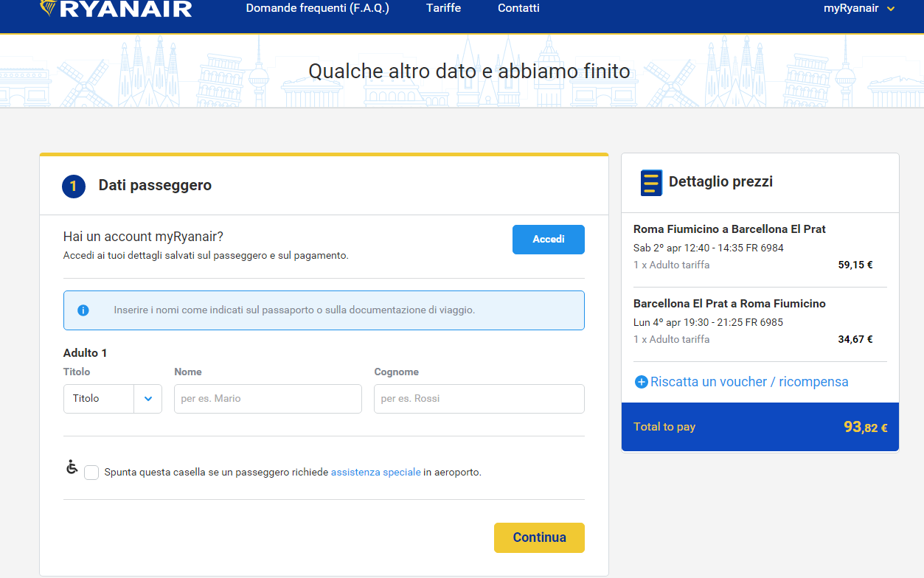Viewport: 924px width, 578px height.
Task: Click the Total to pay label
Action: coord(664,427)
